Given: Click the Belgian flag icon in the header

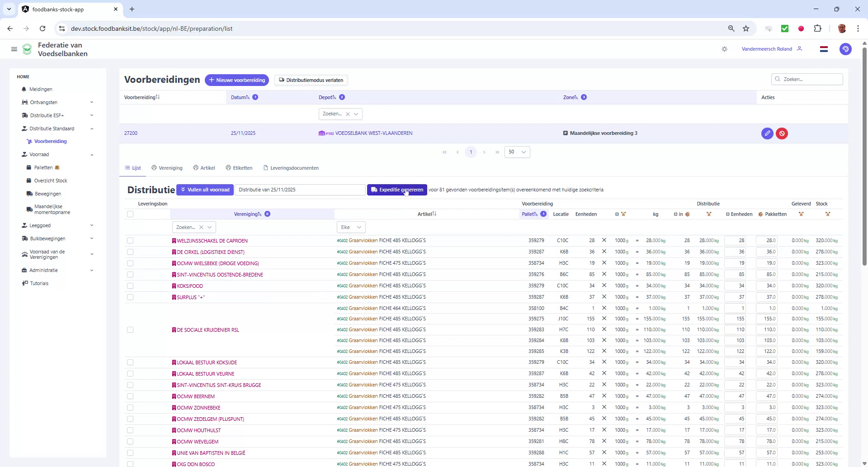Looking at the screenshot, I should point(824,49).
